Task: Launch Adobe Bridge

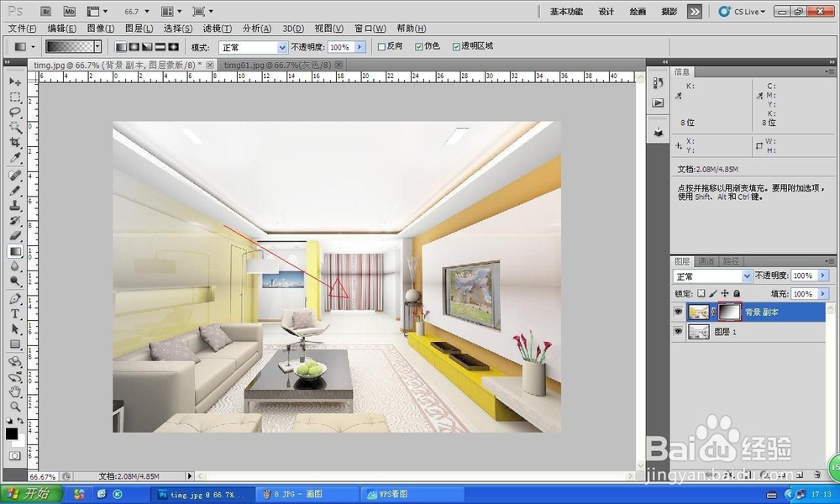Action: 46,11
